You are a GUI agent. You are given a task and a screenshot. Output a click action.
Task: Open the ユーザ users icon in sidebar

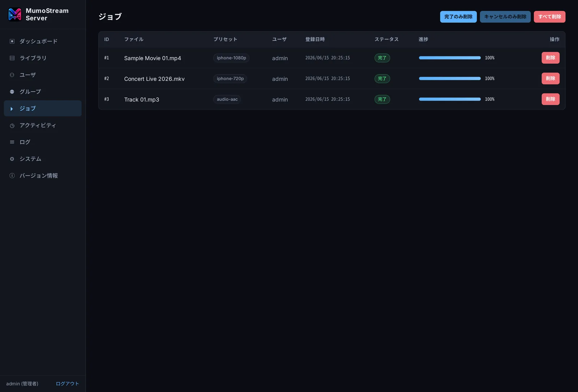click(x=12, y=75)
